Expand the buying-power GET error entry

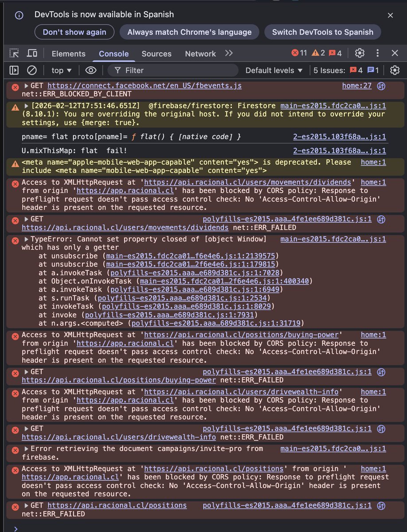pyautogui.click(x=26, y=372)
